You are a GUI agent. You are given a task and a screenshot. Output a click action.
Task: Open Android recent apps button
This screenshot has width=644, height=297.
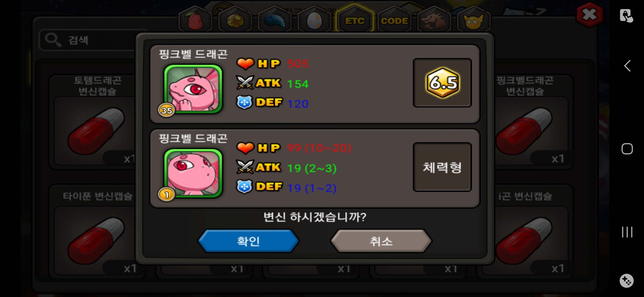(x=627, y=232)
